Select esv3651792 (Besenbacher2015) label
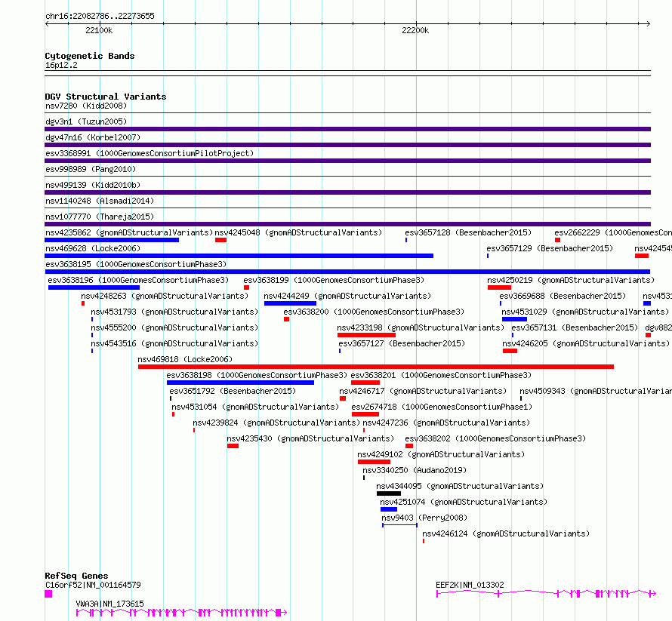The height and width of the screenshot is (621, 672). tap(233, 391)
